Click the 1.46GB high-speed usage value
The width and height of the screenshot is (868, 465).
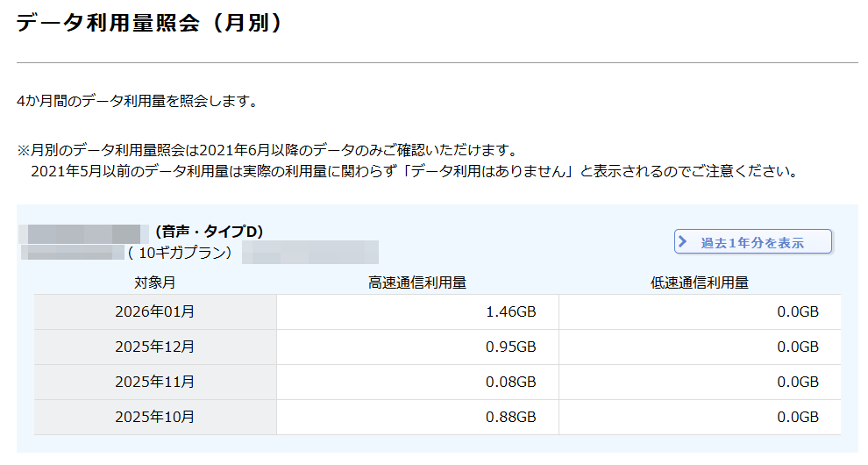(510, 311)
